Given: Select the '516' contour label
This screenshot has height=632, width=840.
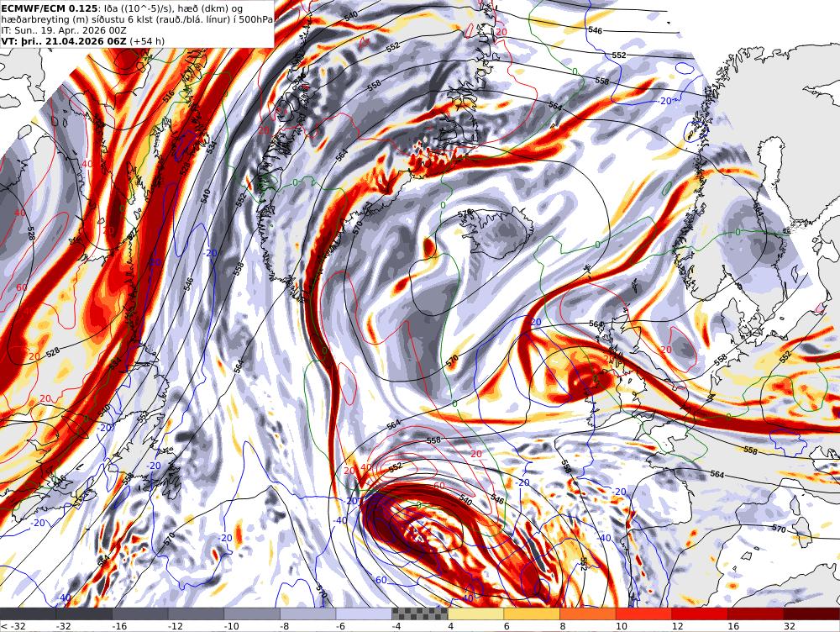Looking at the screenshot, I should point(169,96).
